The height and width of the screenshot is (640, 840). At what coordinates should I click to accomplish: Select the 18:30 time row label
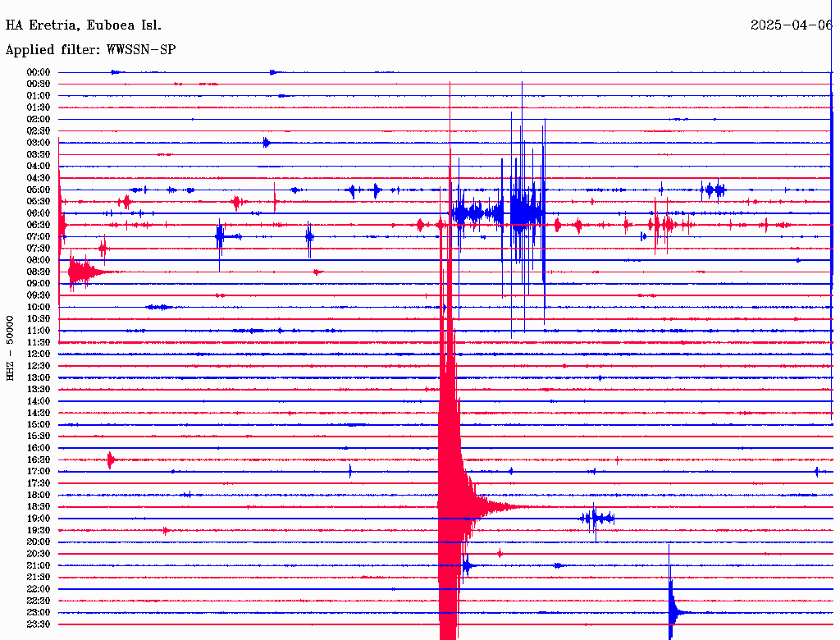point(39,507)
